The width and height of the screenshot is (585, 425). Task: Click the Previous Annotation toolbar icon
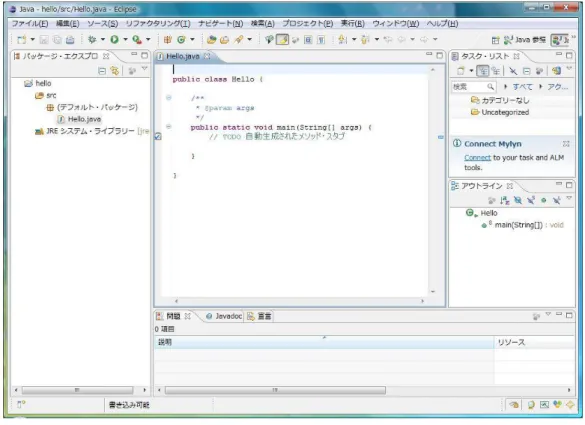365,40
